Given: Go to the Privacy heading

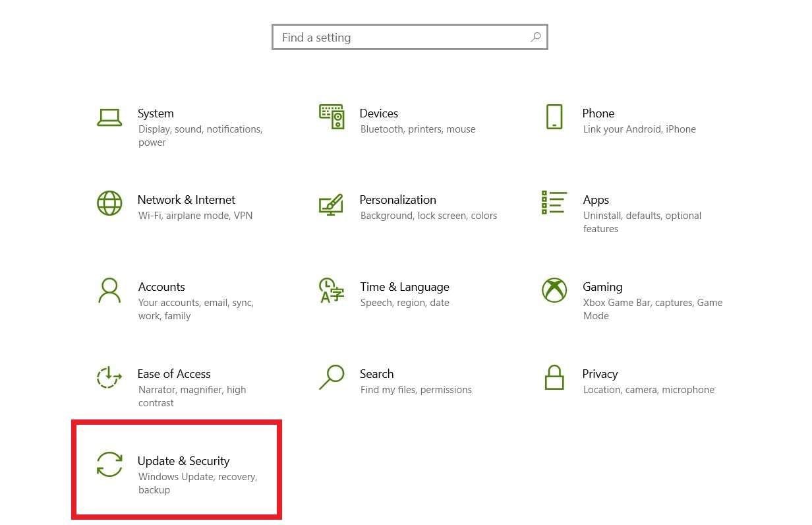Looking at the screenshot, I should (x=600, y=374).
